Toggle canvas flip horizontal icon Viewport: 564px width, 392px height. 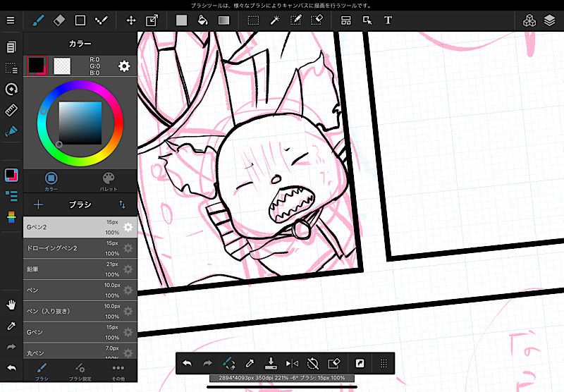292,364
